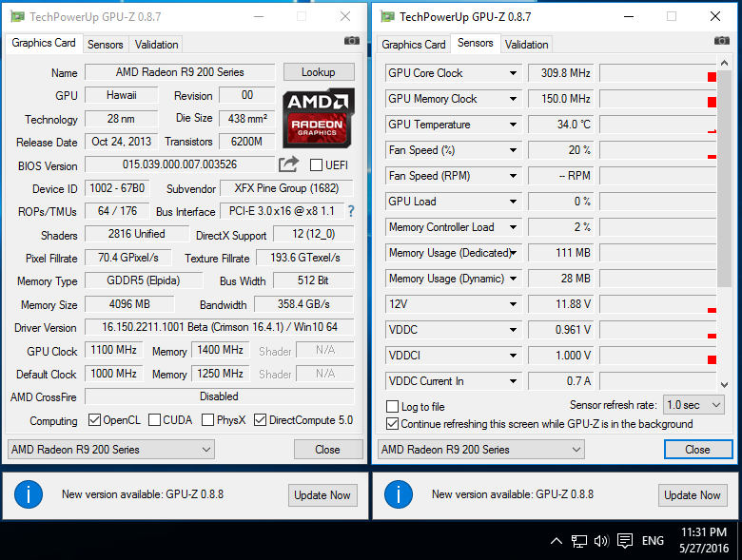Open the GPU Core Clock sensor dropdown

[513, 73]
